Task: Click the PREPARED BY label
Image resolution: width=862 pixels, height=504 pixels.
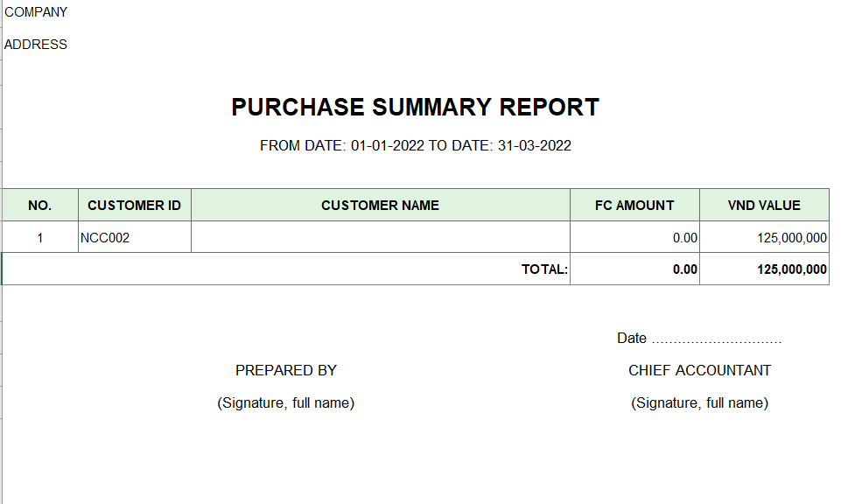Action: (286, 370)
